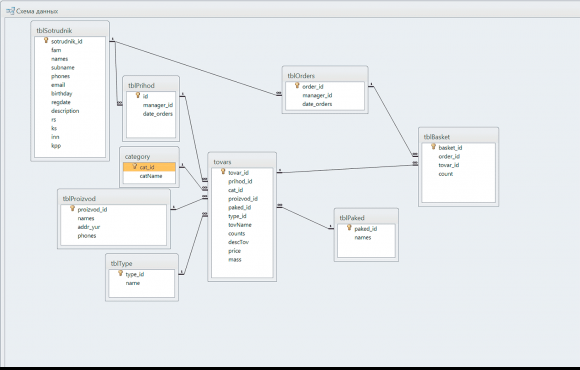Select the tblSotrudnik table title bar
The height and width of the screenshot is (370, 580).
pyautogui.click(x=70, y=30)
